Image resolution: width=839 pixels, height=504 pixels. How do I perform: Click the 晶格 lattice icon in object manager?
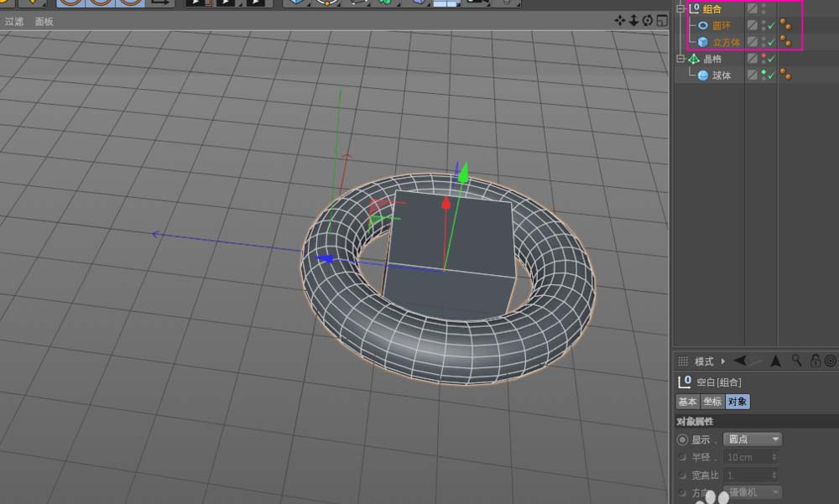(x=692, y=59)
